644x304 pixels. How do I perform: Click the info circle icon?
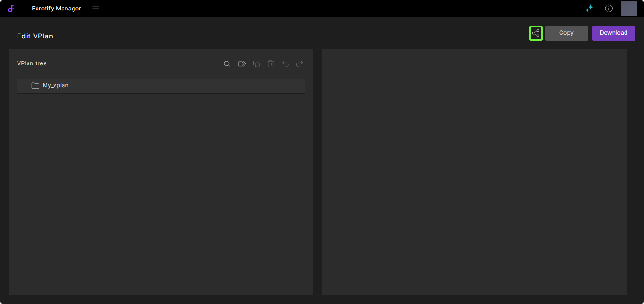[x=609, y=9]
